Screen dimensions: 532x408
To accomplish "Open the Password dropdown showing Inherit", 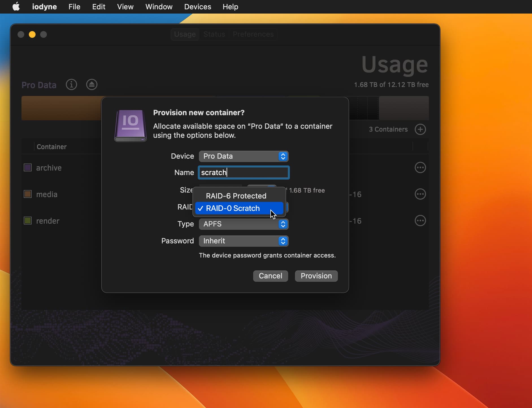I will click(244, 241).
